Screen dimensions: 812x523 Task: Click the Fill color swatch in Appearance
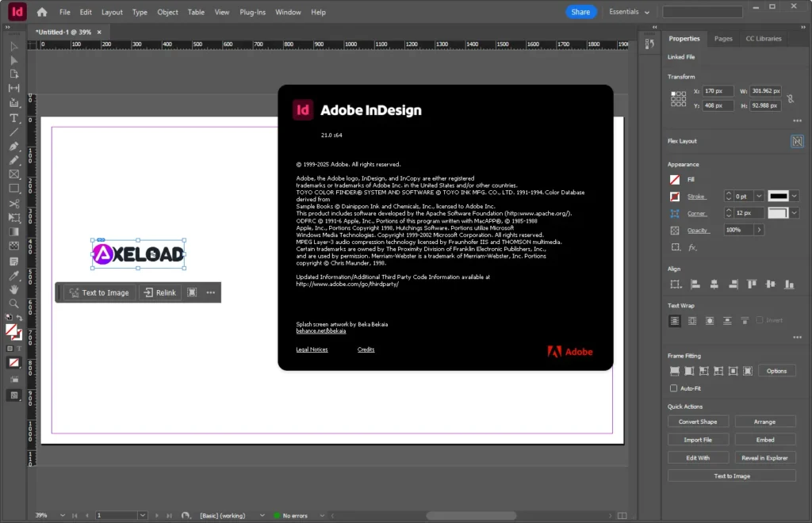(675, 179)
